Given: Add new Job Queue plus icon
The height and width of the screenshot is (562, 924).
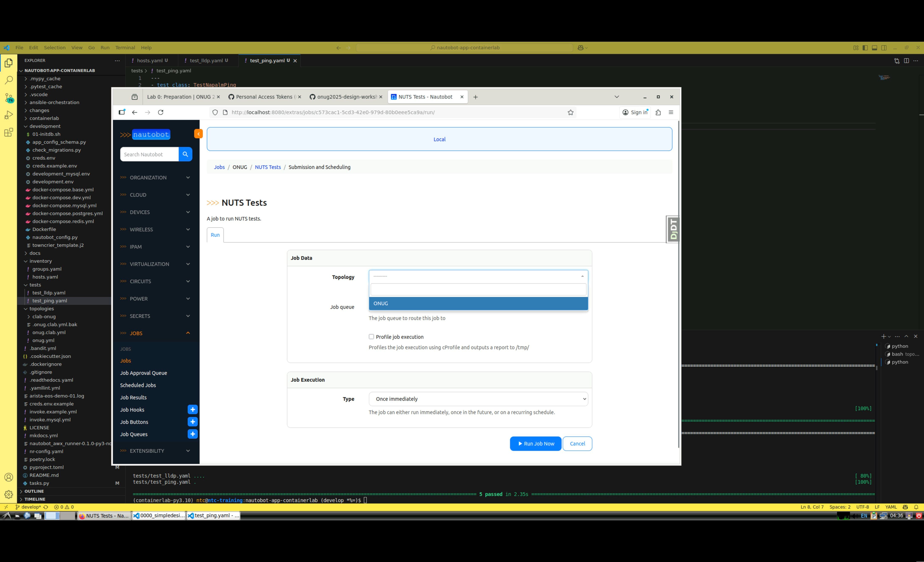Looking at the screenshot, I should [192, 434].
